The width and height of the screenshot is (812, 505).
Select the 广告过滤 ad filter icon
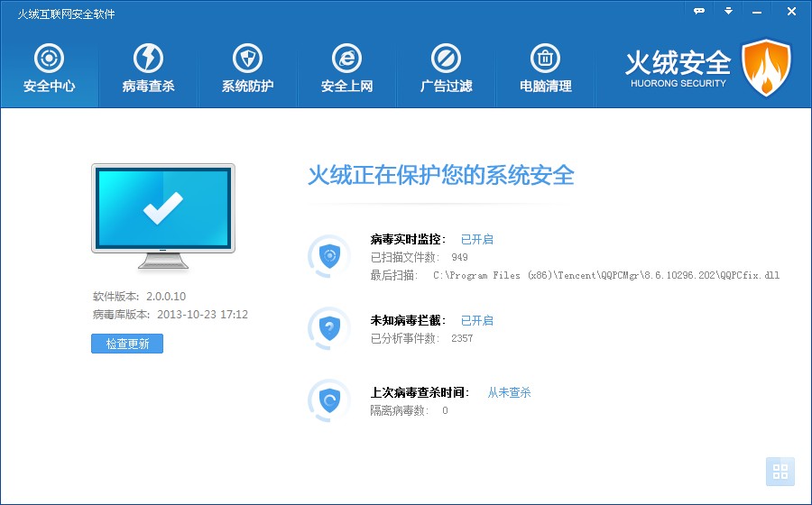coord(446,60)
